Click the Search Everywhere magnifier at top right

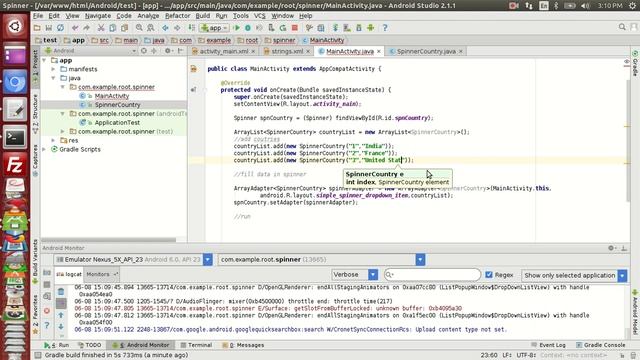pyautogui.click(x=622, y=27)
